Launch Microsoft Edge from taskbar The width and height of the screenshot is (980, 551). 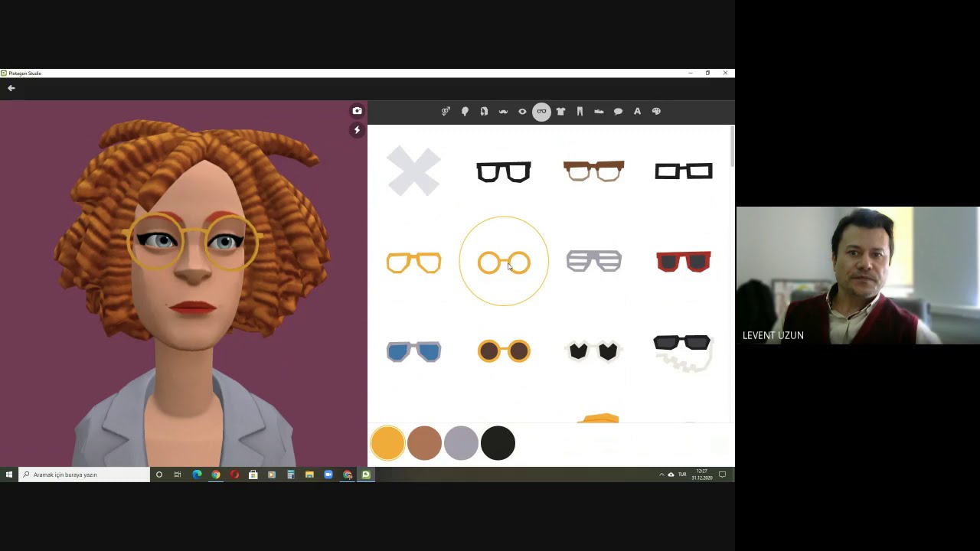pos(197,474)
